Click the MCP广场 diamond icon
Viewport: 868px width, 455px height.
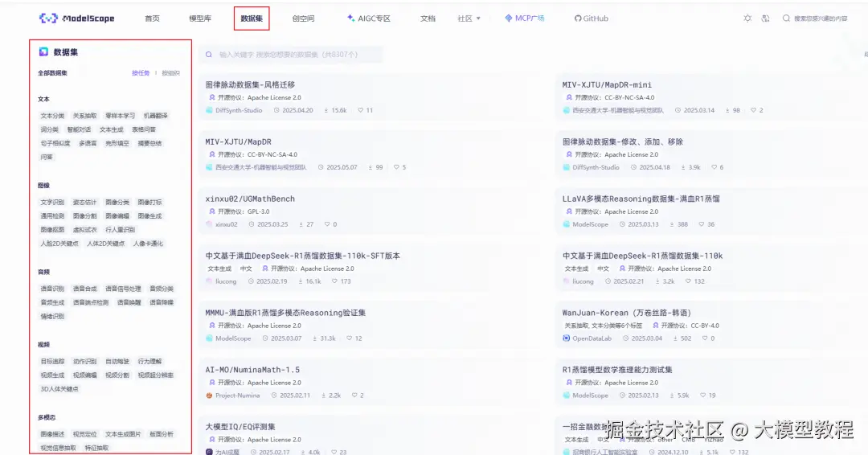(x=508, y=18)
